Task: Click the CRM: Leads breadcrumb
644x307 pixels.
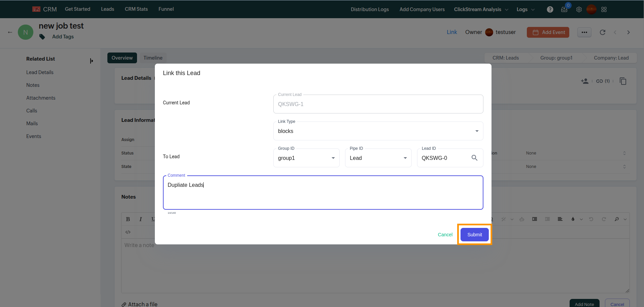Action: pyautogui.click(x=506, y=58)
